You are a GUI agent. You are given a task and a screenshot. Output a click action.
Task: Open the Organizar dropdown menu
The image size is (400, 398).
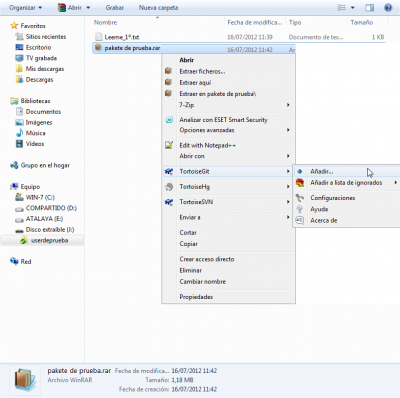pos(25,7)
